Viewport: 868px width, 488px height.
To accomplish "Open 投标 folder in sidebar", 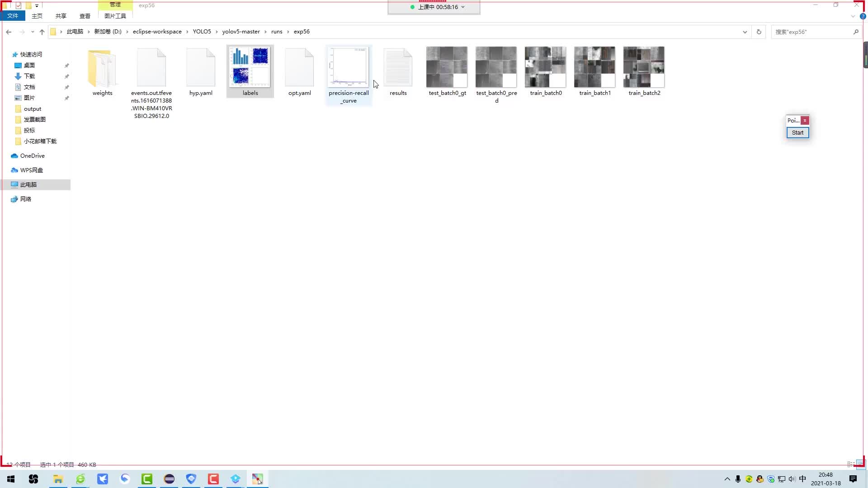I will click(x=29, y=130).
